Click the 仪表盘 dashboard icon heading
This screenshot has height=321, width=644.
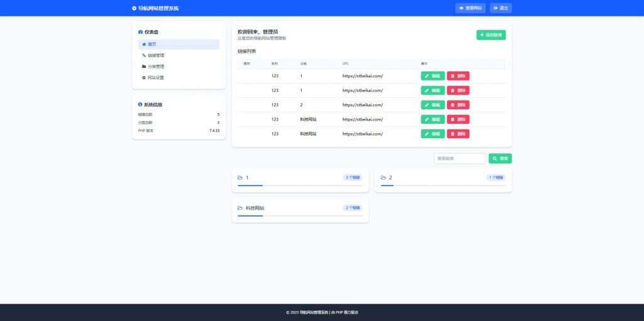(x=140, y=32)
